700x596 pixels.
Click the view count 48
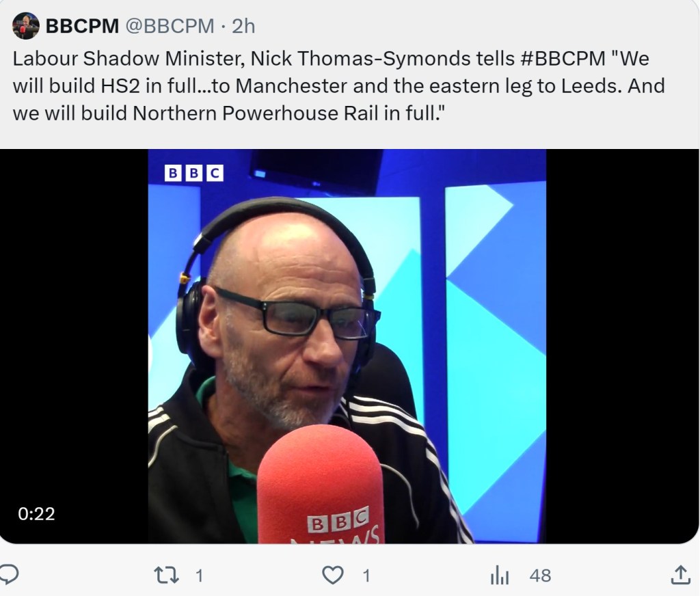pos(540,575)
